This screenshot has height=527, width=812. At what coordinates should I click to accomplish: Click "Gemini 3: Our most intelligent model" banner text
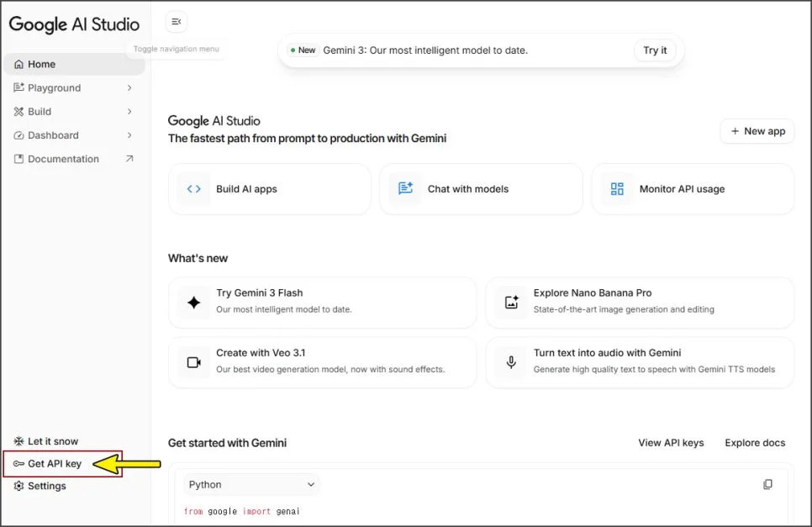425,50
